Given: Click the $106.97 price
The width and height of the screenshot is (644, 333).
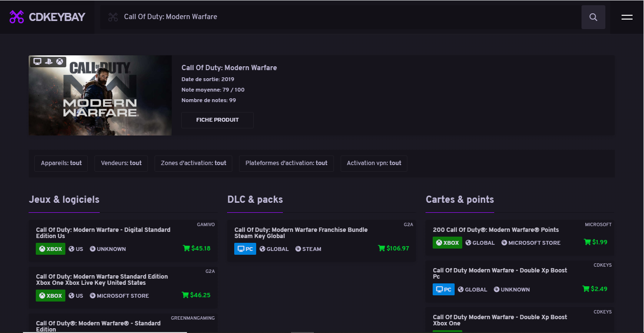Looking at the screenshot, I should tap(398, 249).
